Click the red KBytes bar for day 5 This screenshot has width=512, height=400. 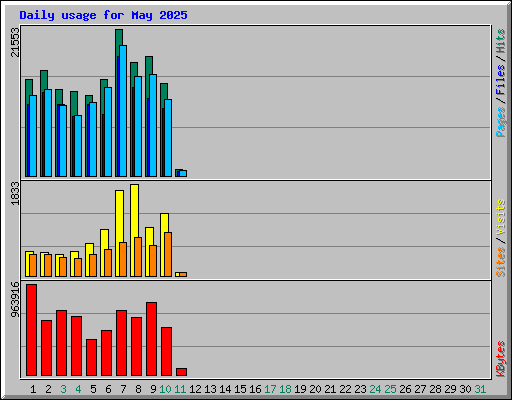(x=92, y=357)
